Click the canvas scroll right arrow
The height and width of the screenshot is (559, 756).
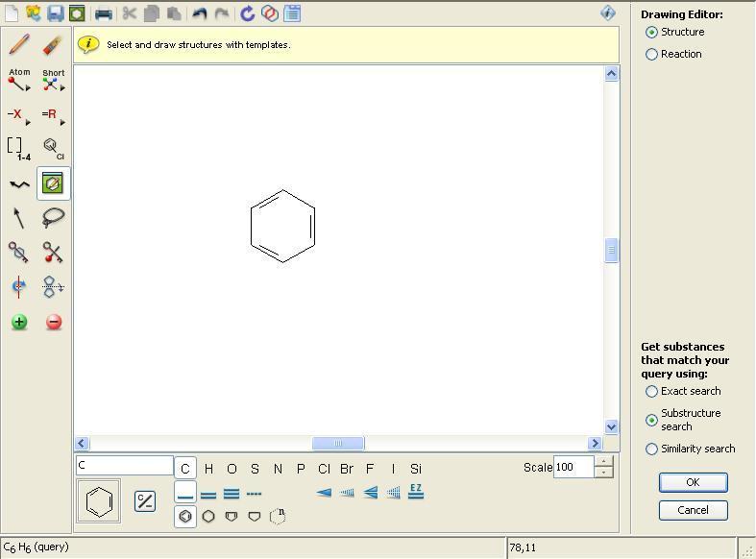[x=595, y=443]
